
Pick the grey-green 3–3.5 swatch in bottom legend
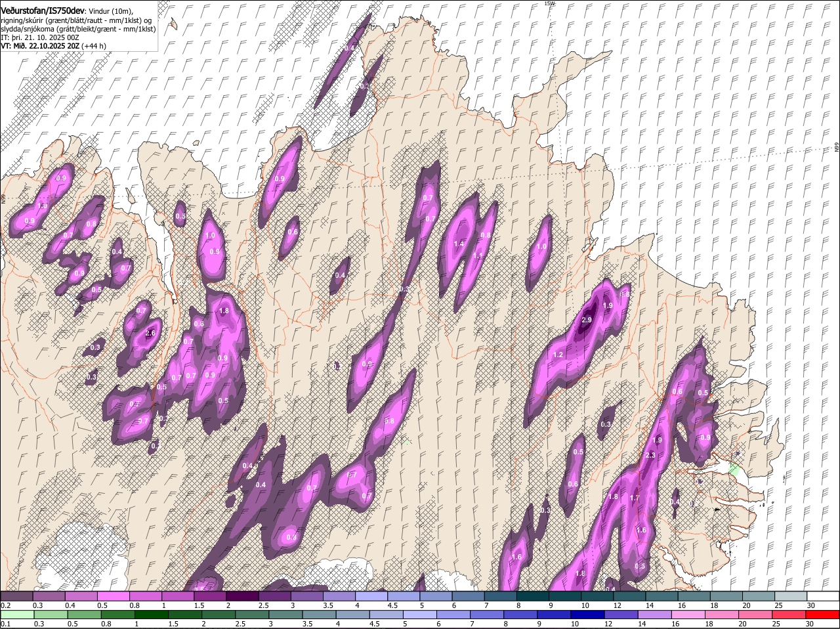click(287, 615)
